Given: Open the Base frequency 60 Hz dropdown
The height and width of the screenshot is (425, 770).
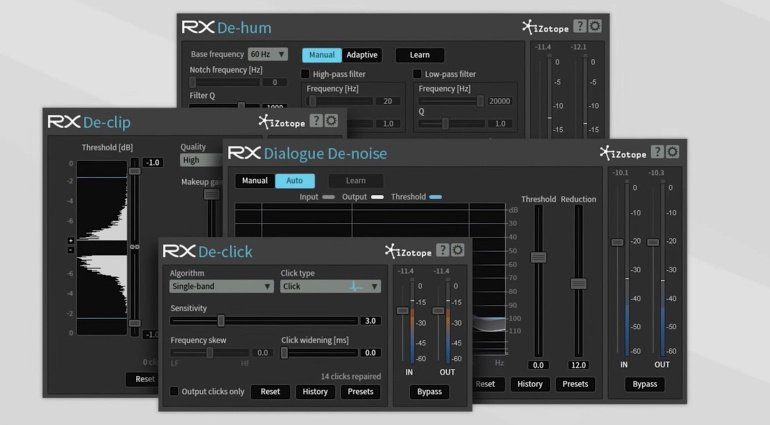Looking at the screenshot, I should [x=268, y=54].
